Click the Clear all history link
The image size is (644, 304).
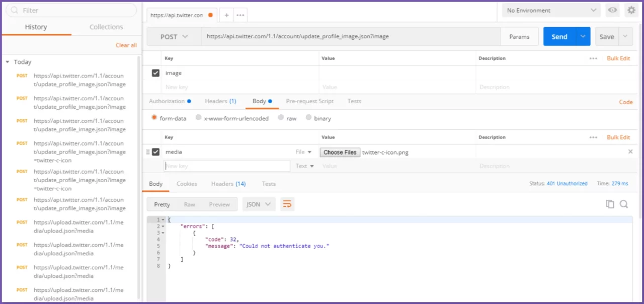(126, 45)
